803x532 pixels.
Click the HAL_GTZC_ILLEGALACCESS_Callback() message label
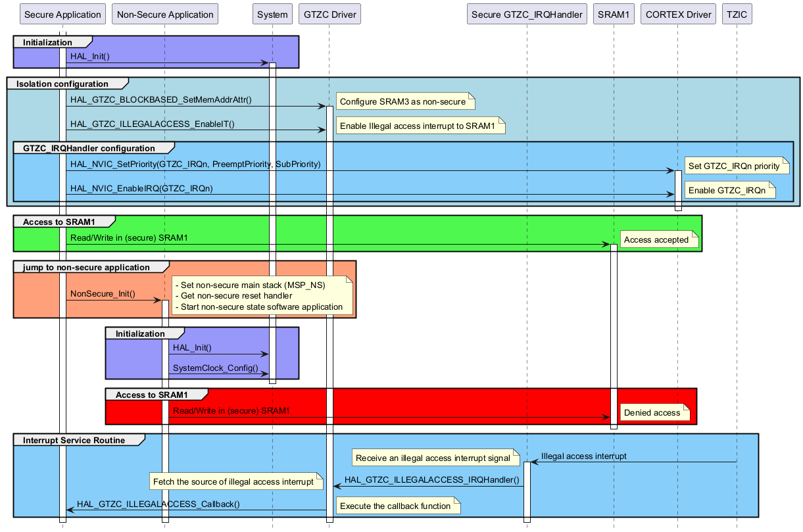pyautogui.click(x=158, y=504)
